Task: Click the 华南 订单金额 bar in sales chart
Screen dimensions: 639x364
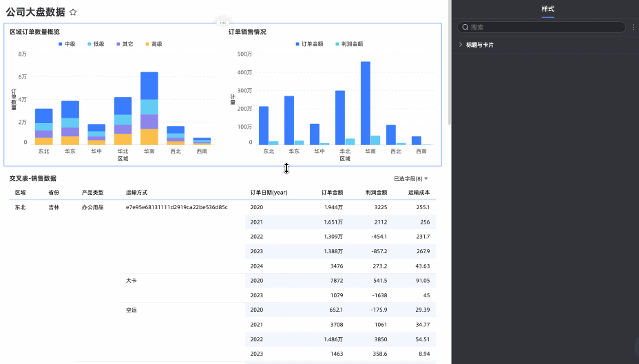Action: (366, 103)
